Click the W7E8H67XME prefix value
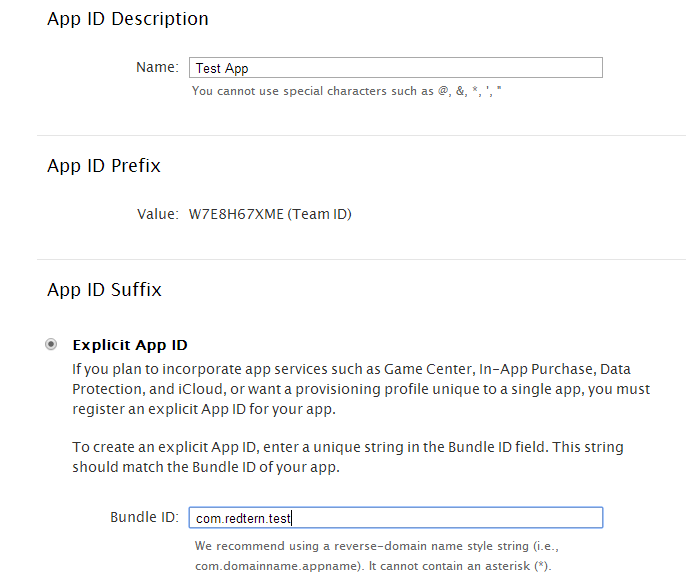693x585 pixels. tap(236, 214)
